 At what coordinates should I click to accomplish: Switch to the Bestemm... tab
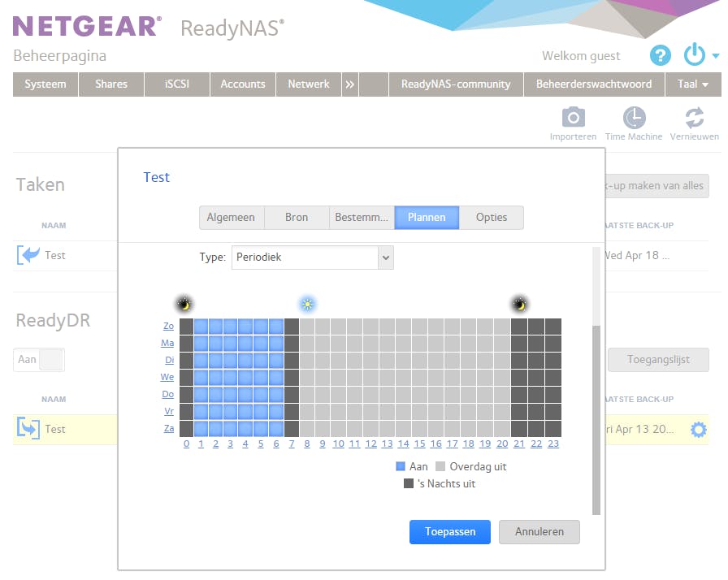[362, 217]
